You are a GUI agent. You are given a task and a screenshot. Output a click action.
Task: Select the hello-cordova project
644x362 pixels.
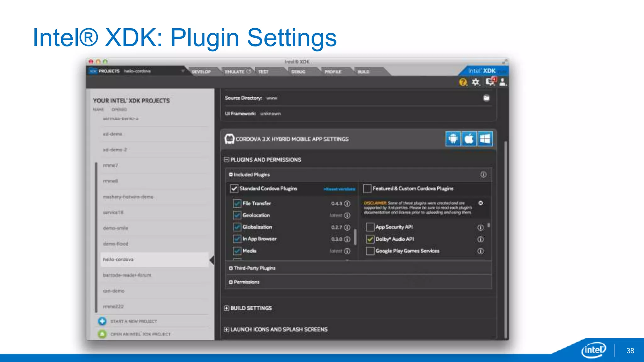click(154, 260)
